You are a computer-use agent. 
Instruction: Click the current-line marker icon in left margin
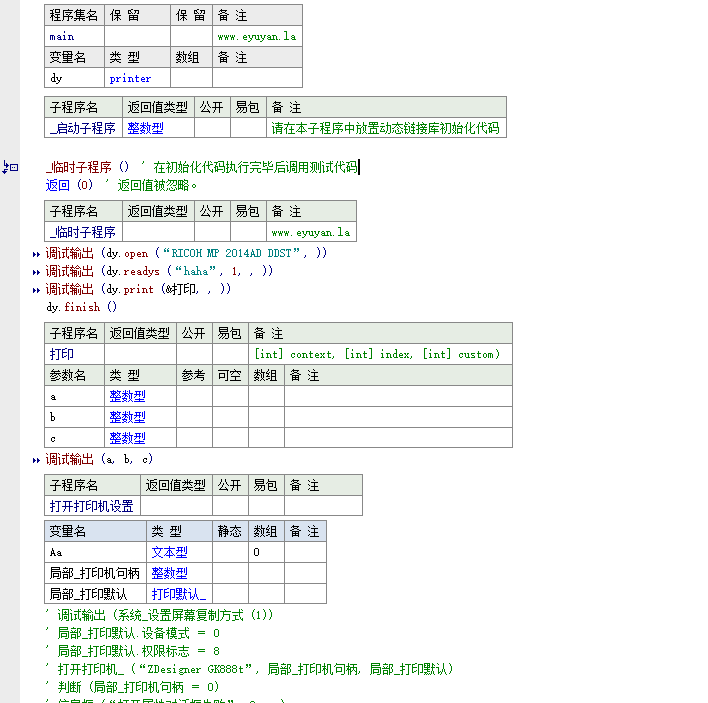point(10,167)
